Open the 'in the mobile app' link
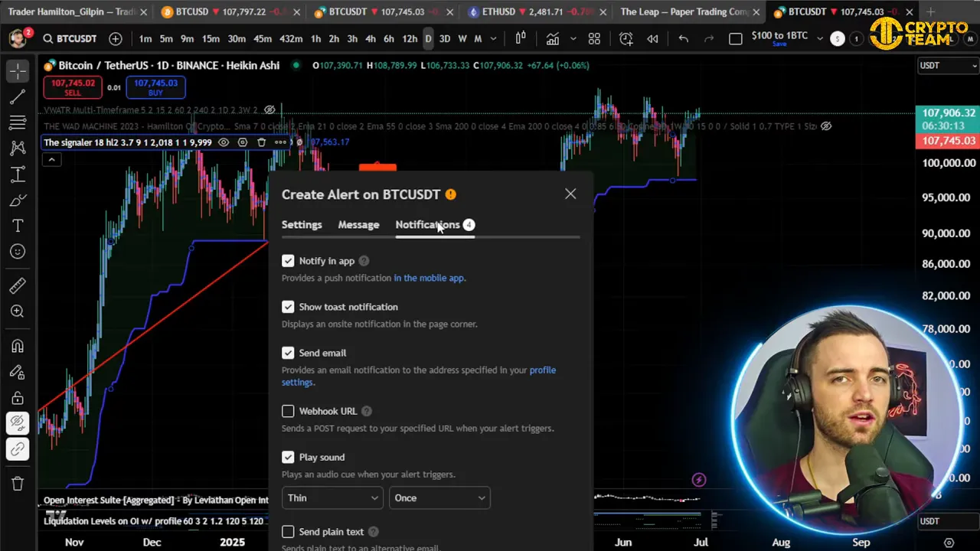This screenshot has height=551, width=980. pos(429,278)
